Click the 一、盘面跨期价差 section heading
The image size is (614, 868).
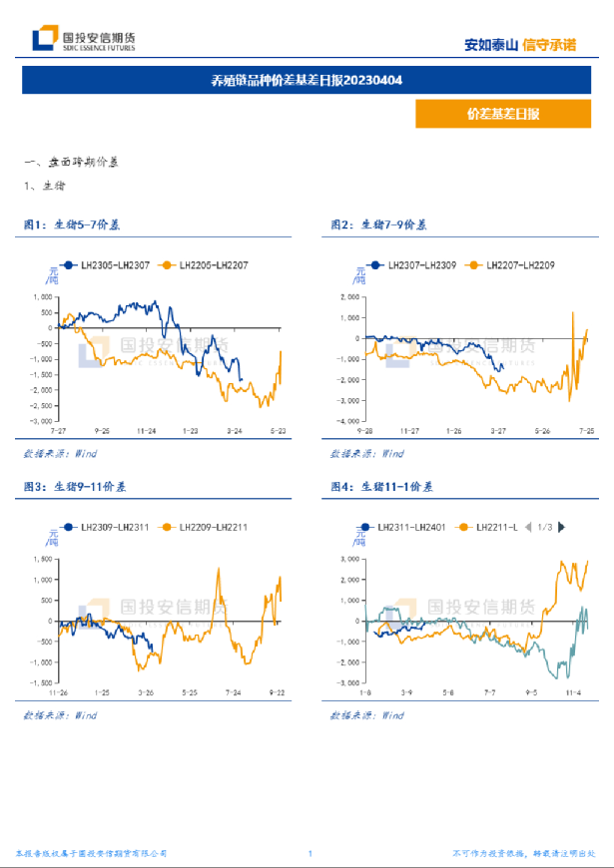point(71,162)
